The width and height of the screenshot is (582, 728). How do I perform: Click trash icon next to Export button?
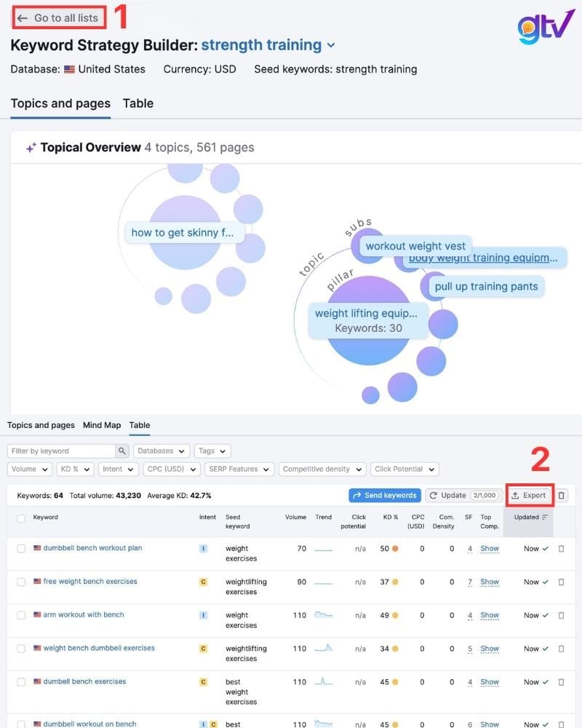click(x=561, y=495)
